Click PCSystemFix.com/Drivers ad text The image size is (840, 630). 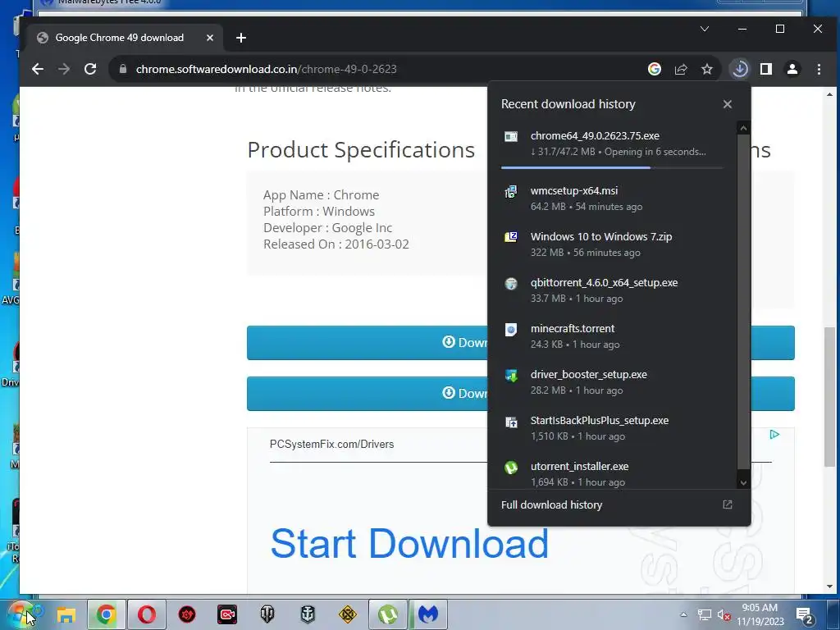(331, 444)
